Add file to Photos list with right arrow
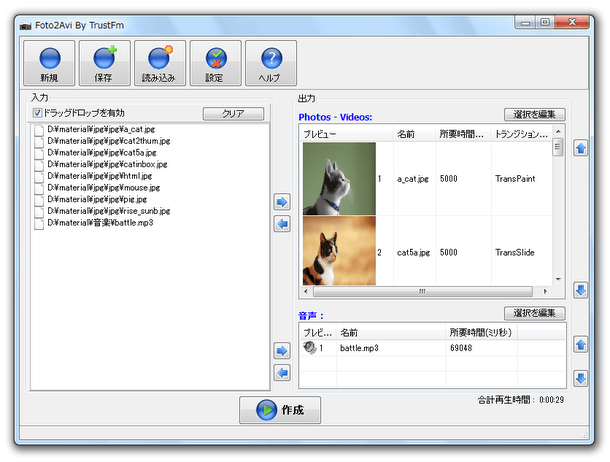Screen dimensions: 610x462 click(282, 202)
